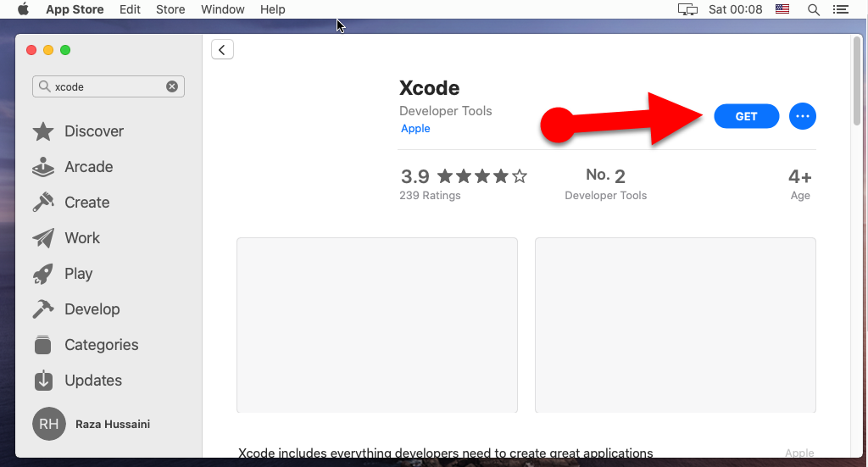Image resolution: width=868 pixels, height=467 pixels.
Task: Click the No. 2 ranking
Action: click(605, 175)
